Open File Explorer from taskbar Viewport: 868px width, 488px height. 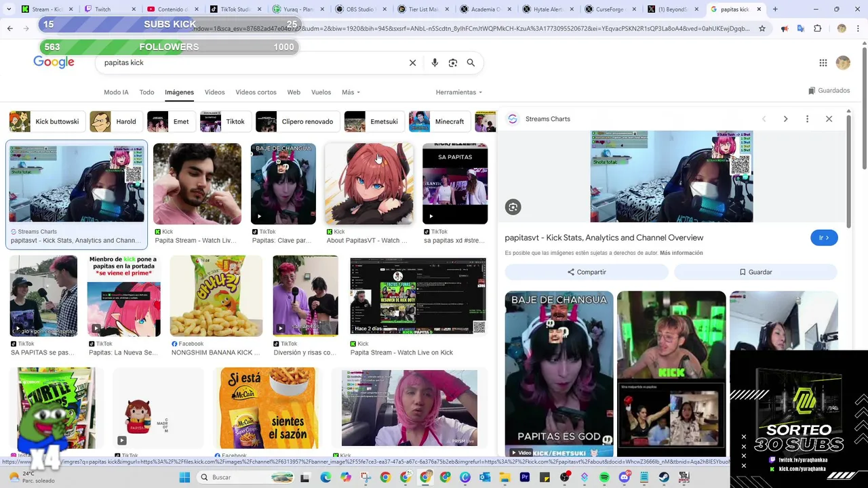505,477
